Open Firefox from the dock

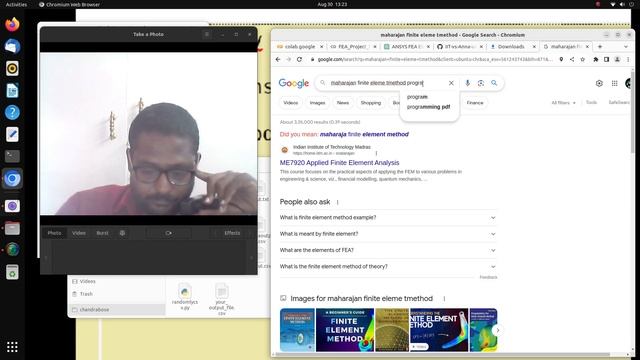click(x=12, y=24)
